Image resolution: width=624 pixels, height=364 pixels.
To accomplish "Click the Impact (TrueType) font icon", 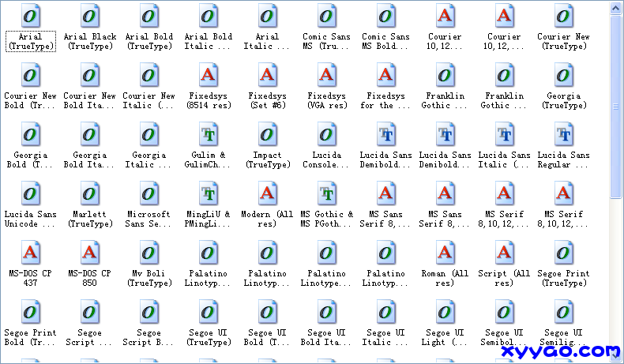I will coord(268,134).
